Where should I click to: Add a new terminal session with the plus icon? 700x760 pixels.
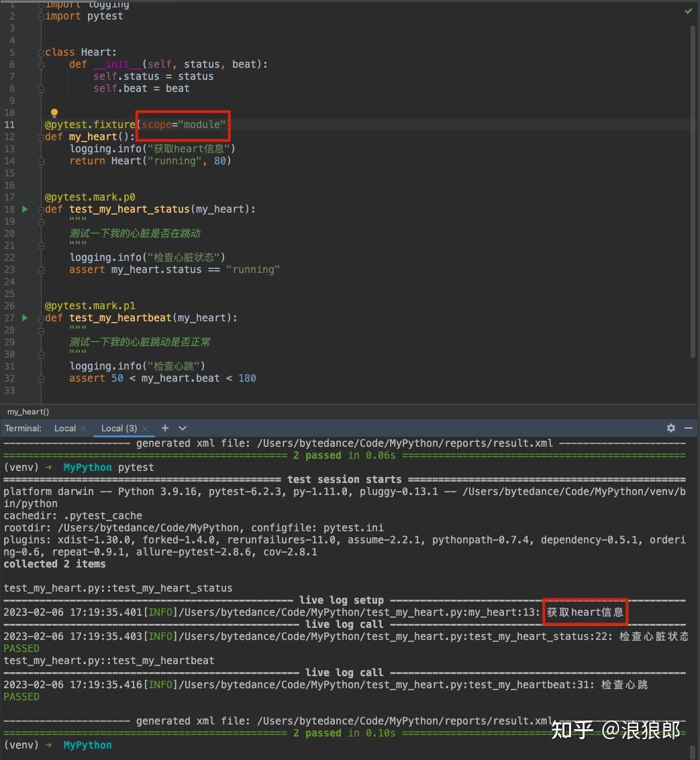click(164, 428)
